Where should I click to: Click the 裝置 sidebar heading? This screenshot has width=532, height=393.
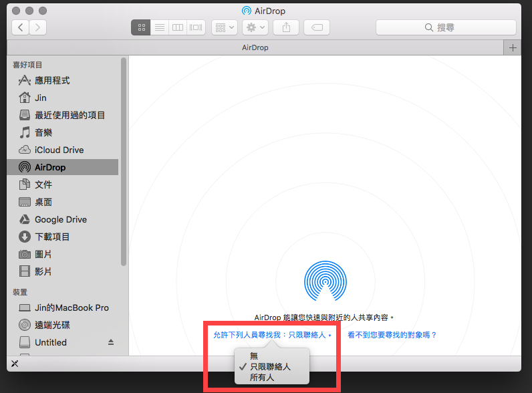pos(20,292)
